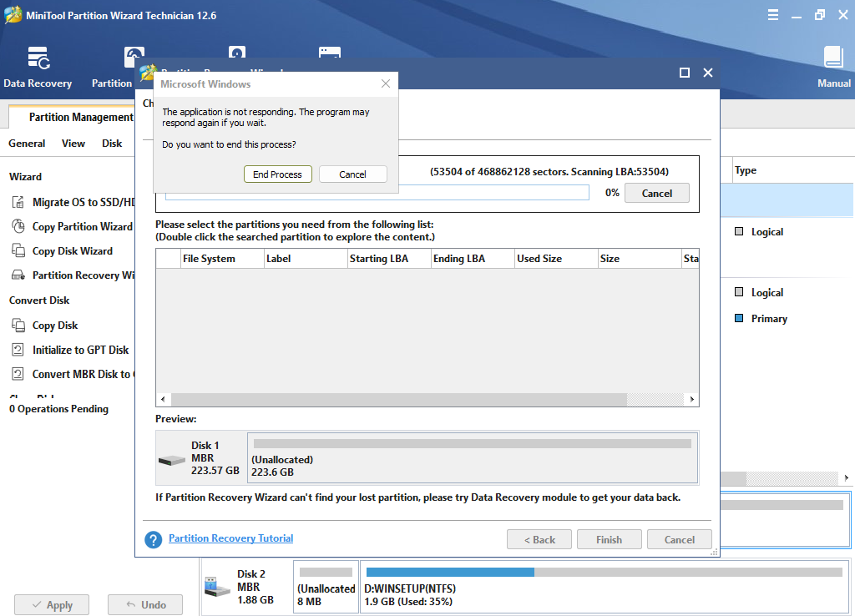This screenshot has height=616, width=855.
Task: Open the General menu
Action: point(27,144)
